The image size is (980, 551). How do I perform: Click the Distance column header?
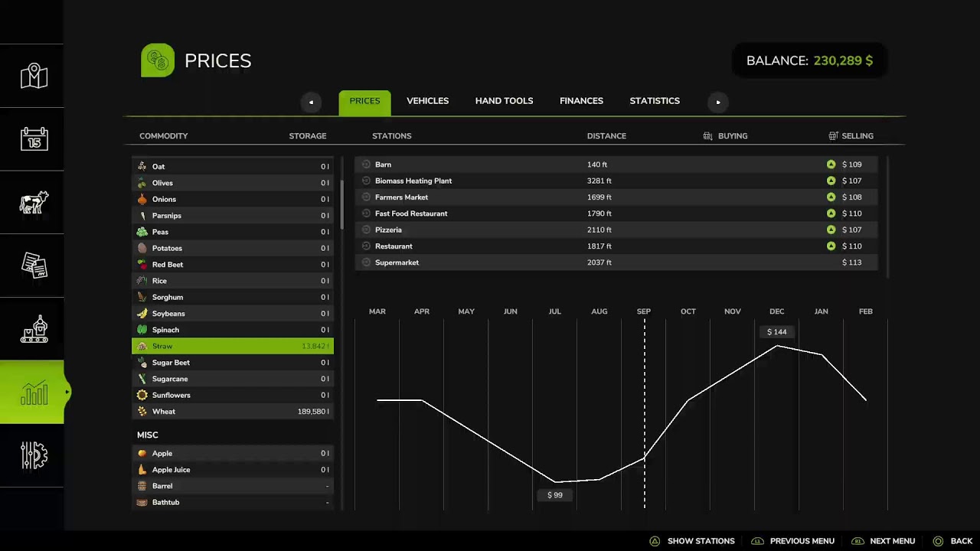point(606,135)
